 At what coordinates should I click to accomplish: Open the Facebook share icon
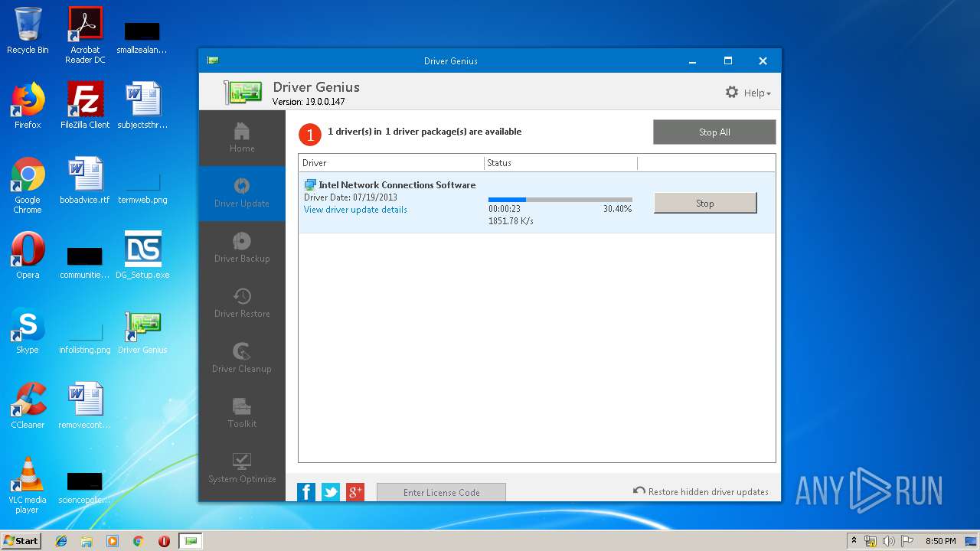tap(306, 492)
